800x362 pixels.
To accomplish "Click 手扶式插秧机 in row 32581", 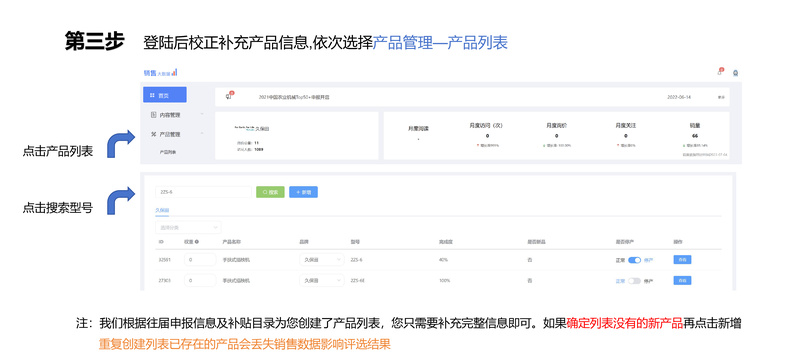I will click(x=236, y=260).
